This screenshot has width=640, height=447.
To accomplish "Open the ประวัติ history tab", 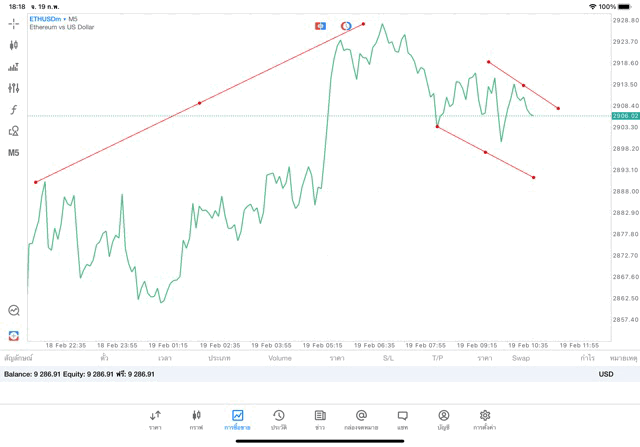I will [278, 419].
